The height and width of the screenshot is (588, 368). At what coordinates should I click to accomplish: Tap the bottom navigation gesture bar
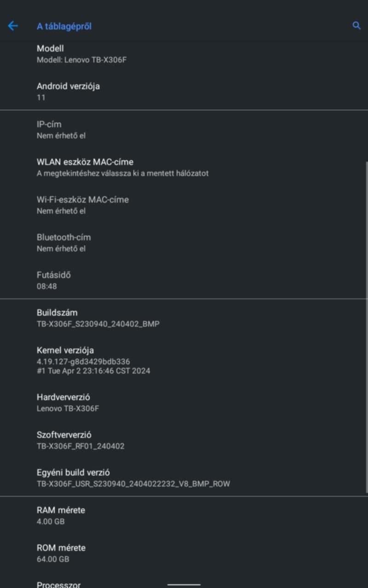coord(184,584)
